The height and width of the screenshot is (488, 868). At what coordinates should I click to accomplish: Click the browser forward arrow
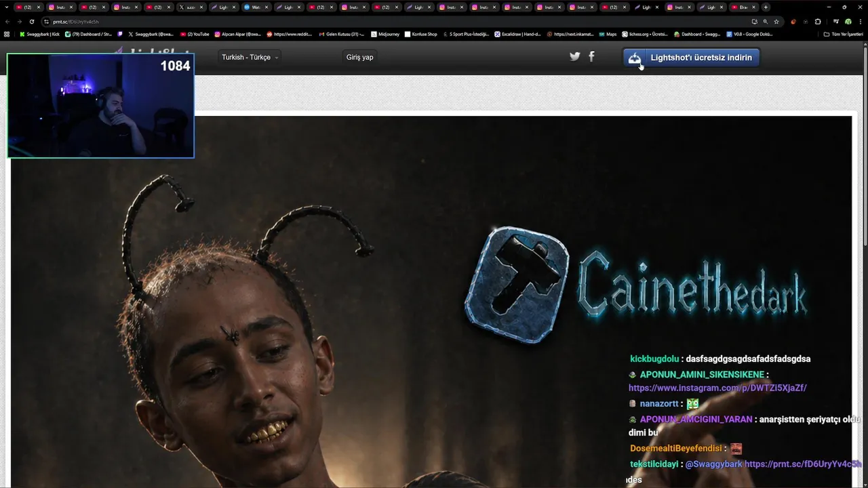[19, 22]
